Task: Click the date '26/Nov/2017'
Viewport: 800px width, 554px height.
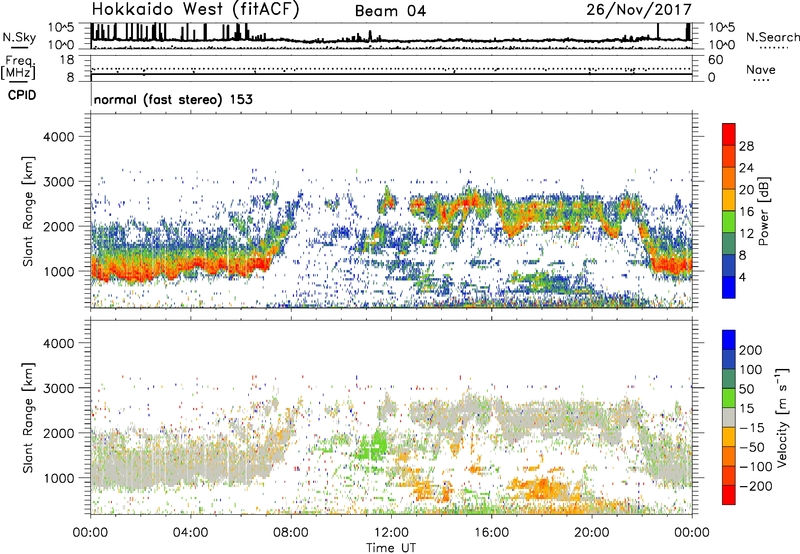Action: click(x=639, y=10)
